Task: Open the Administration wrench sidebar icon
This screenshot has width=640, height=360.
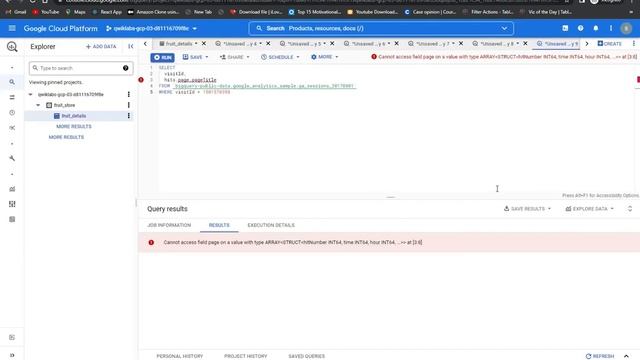Action: [12, 158]
